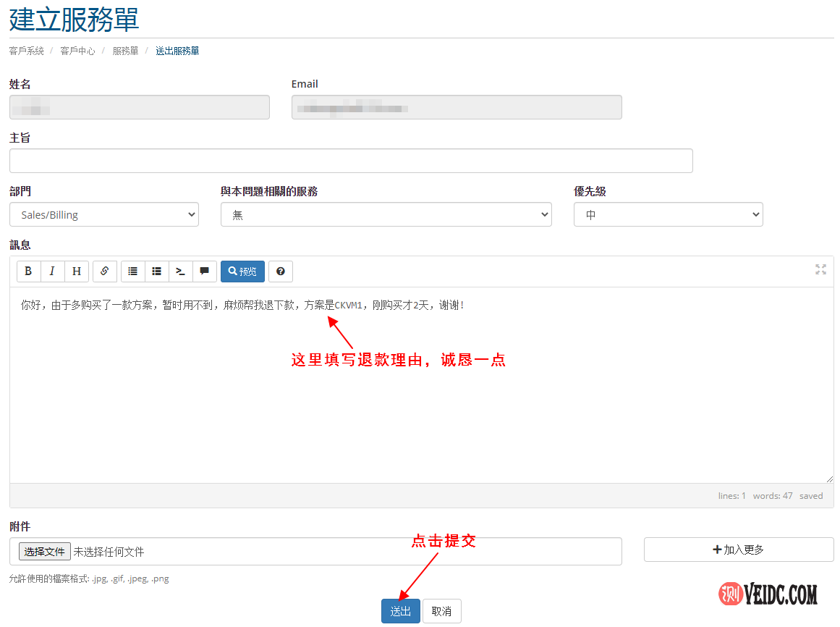The image size is (840, 627).
Task: Navigate to 服務單 breadcrumb link
Action: tap(125, 51)
